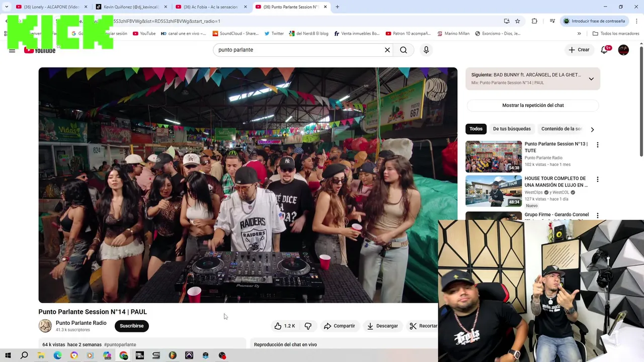Viewport: 644px width, 362px height.
Task: Open Todos los marcadores folder
Action: point(616,34)
